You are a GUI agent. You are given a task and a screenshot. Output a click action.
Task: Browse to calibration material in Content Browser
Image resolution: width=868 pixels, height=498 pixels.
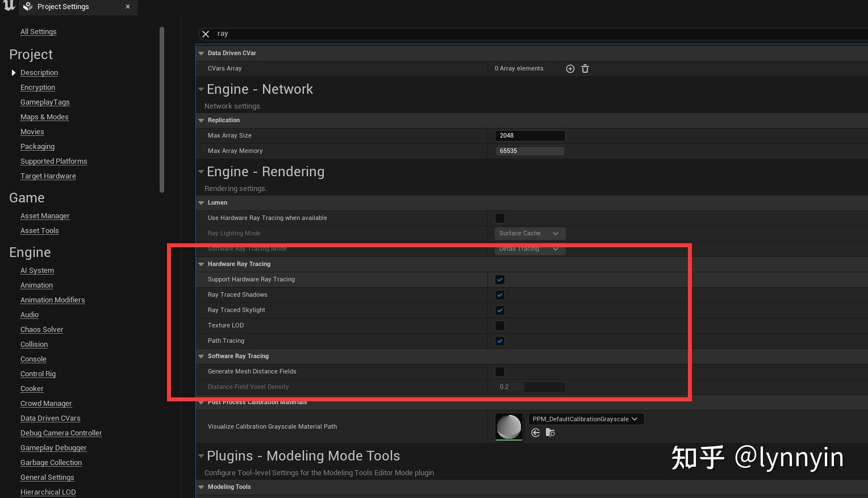tap(550, 433)
